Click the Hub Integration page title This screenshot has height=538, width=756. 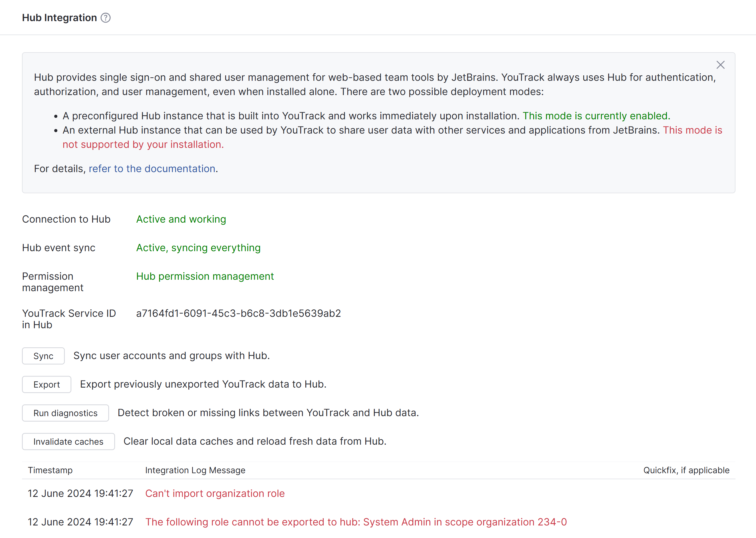(59, 18)
